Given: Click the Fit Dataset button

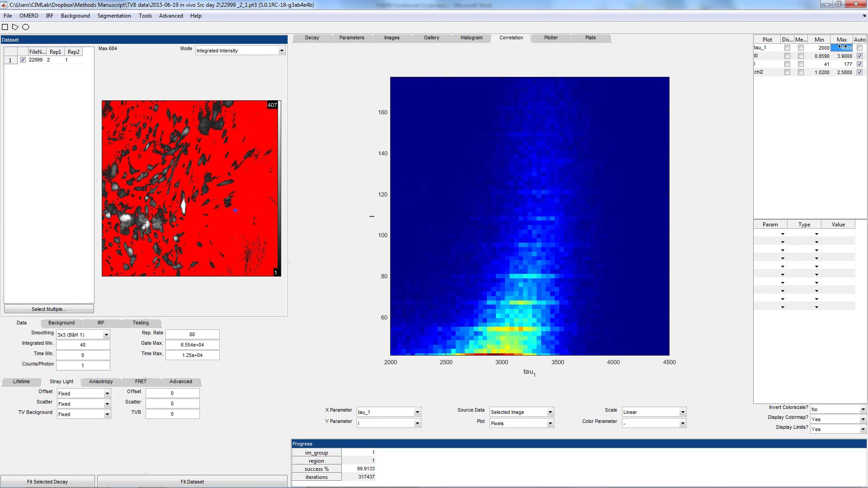Looking at the screenshot, I should click(x=192, y=481).
